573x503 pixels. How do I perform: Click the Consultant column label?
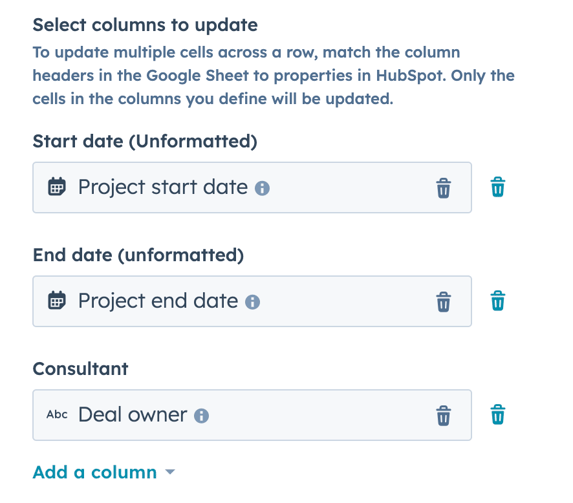click(80, 368)
